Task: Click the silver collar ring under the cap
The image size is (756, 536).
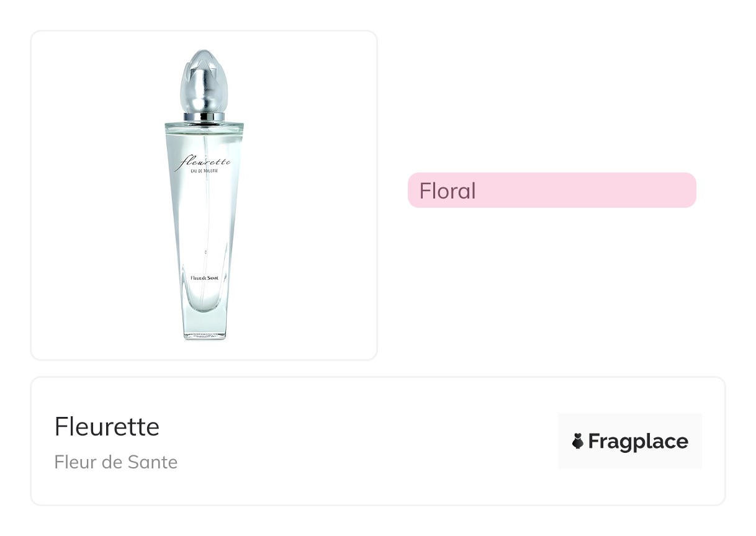Action: (204, 116)
